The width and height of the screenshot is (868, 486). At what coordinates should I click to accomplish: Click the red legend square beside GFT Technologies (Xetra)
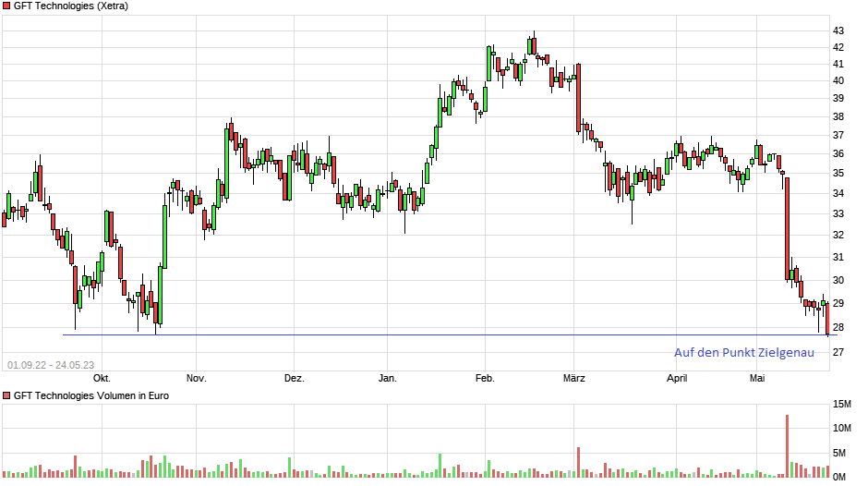point(6,6)
